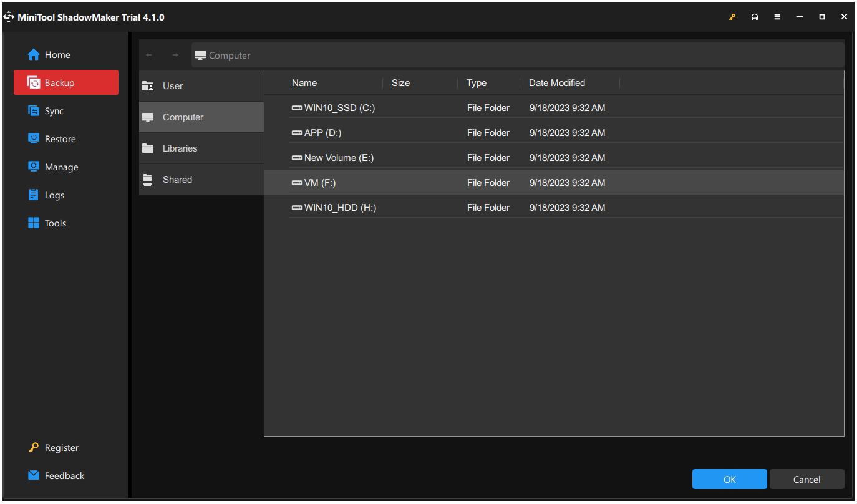Image resolution: width=857 pixels, height=504 pixels.
Task: Go to the Backup section
Action: 66,82
